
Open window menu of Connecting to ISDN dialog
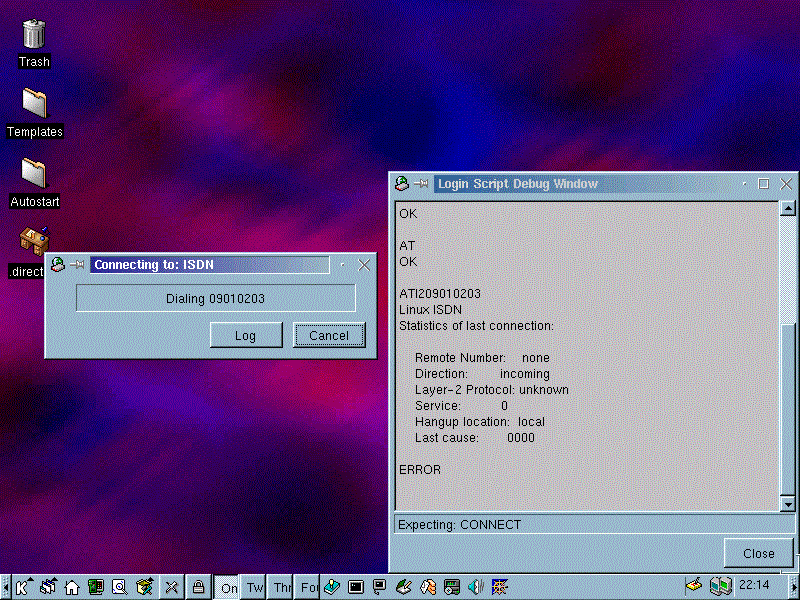coord(58,265)
